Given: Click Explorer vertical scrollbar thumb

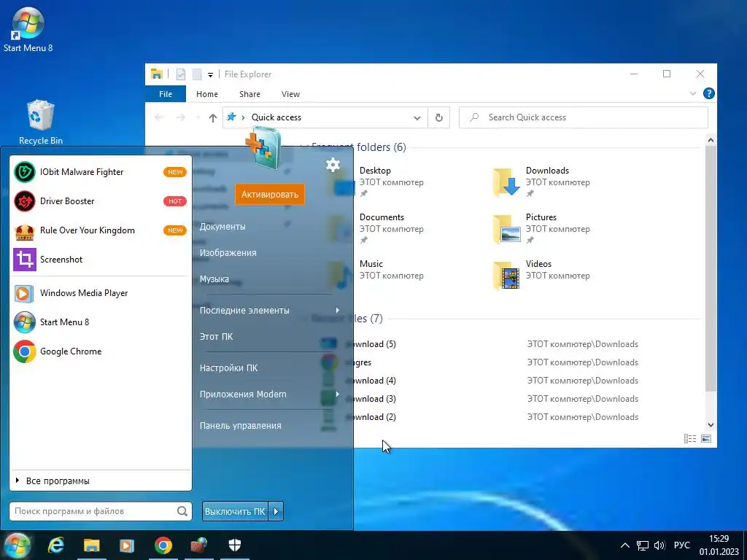Looking at the screenshot, I should [711, 269].
